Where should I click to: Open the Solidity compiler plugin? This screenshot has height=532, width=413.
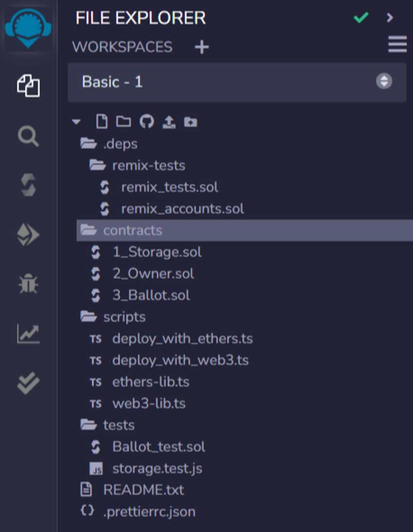click(28, 186)
